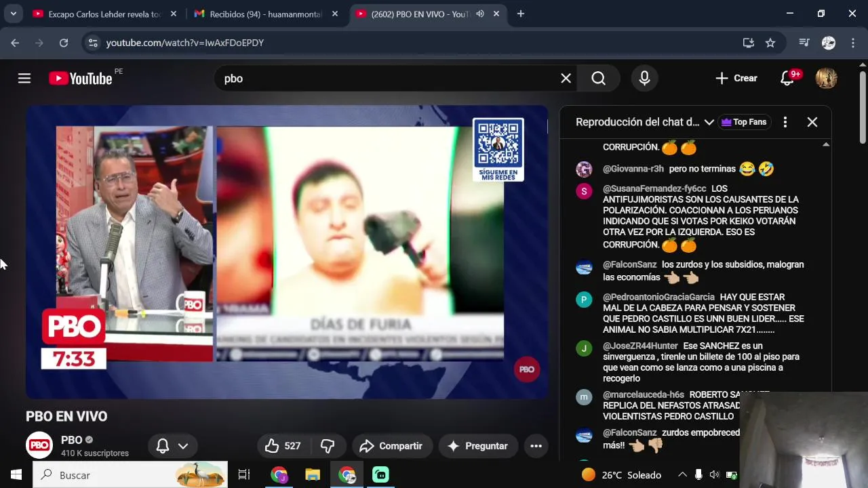
Task: Show hidden system tray icons
Action: (682, 475)
